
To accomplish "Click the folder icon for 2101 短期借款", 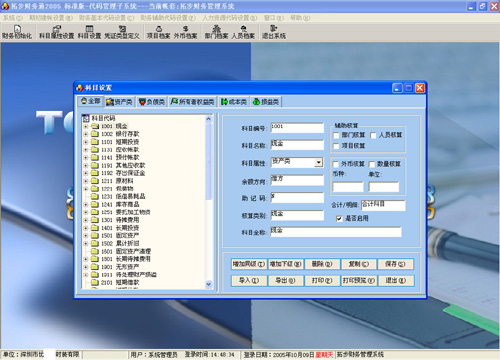I will point(95,282).
